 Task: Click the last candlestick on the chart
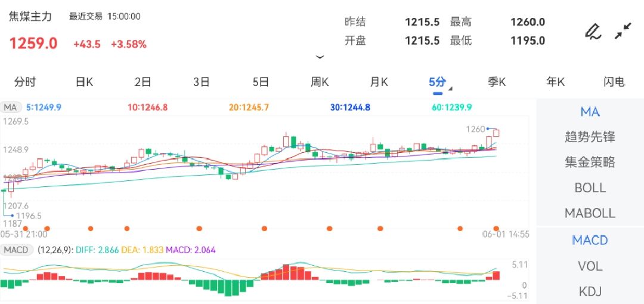click(496, 133)
